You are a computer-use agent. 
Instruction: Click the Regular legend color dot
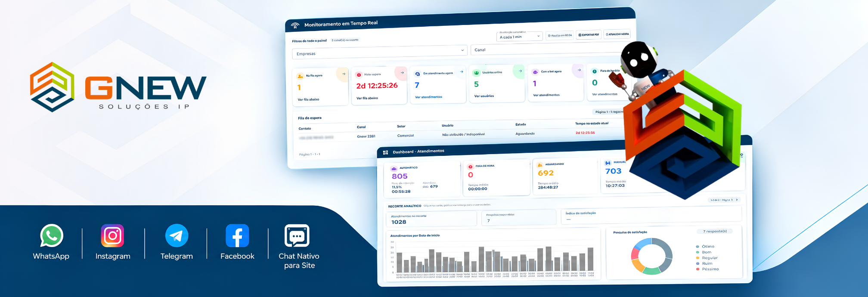(x=697, y=258)
